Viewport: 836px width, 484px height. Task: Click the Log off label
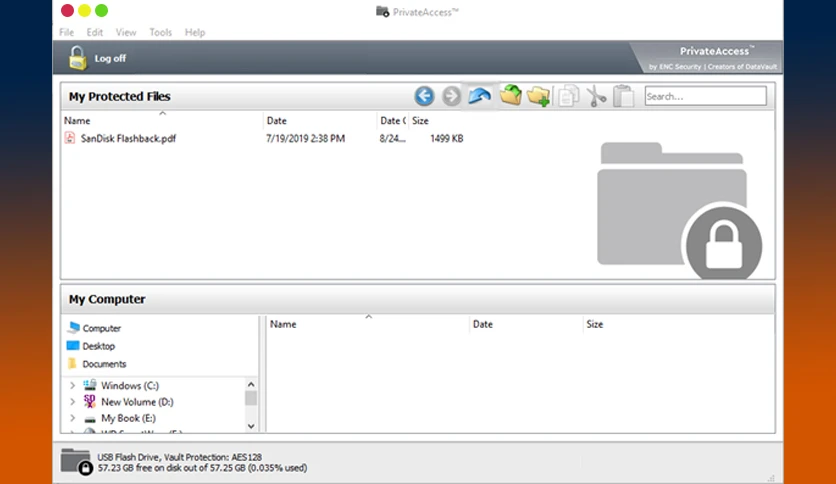(x=110, y=58)
